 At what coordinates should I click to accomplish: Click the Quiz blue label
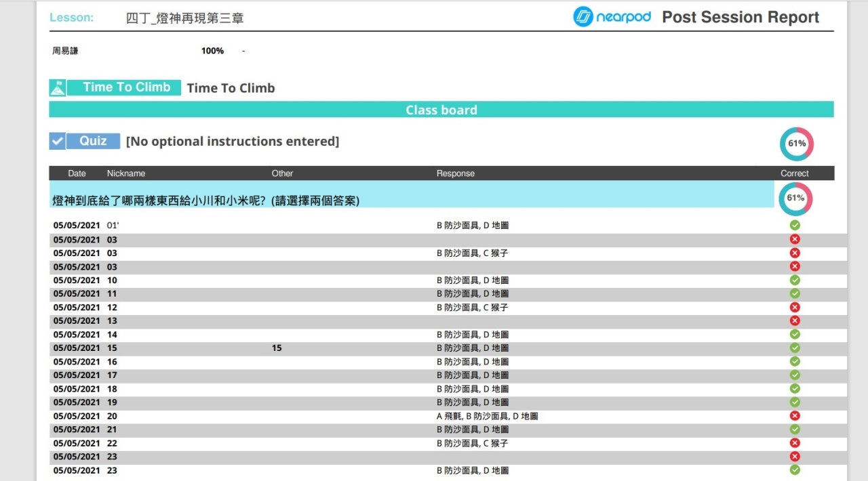pyautogui.click(x=93, y=141)
